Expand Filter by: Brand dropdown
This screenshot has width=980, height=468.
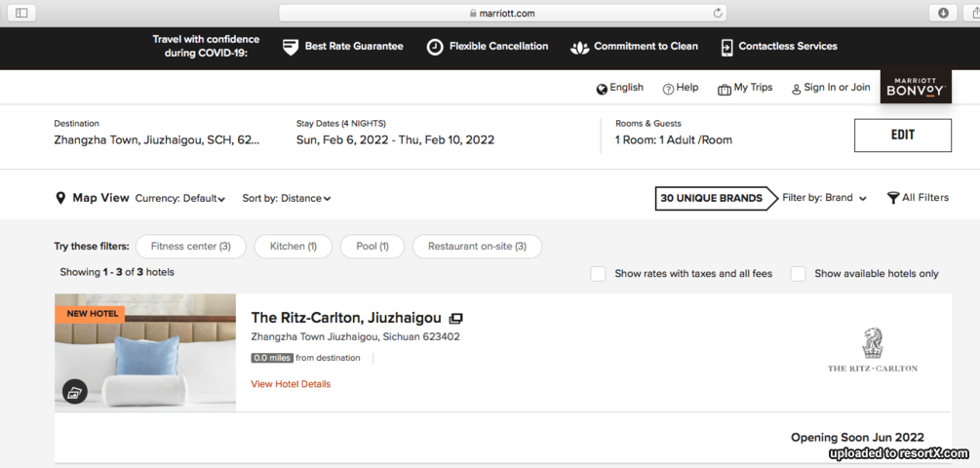tap(824, 198)
